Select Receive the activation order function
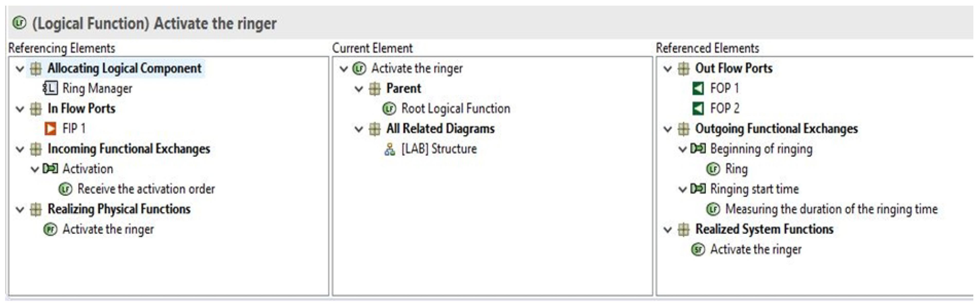The height and width of the screenshot is (307, 980). point(146,189)
